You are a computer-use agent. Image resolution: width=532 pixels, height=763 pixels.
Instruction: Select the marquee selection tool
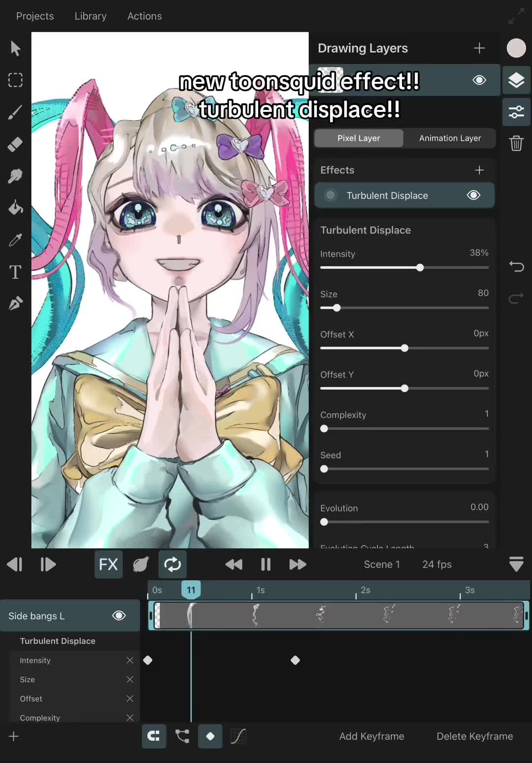(x=15, y=80)
